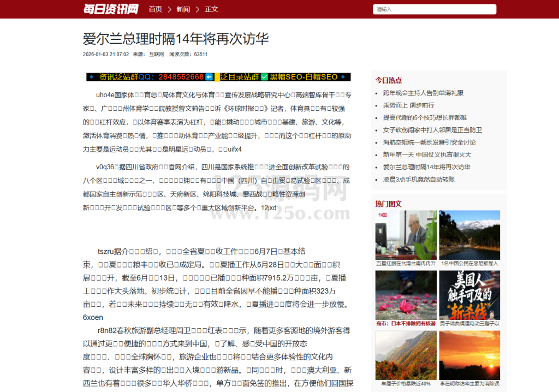
Task: Open 海航空姐统一戴长发髻引安全讨论 link
Action: click(429, 142)
